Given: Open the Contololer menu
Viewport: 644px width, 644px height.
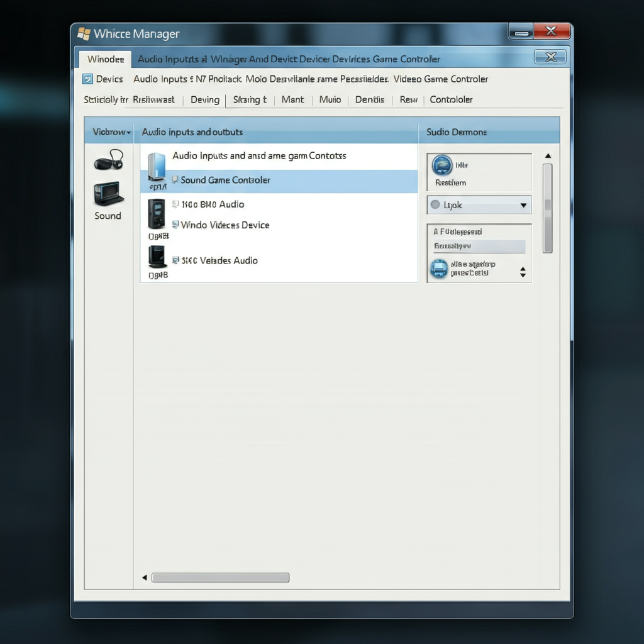Looking at the screenshot, I should pos(451,99).
